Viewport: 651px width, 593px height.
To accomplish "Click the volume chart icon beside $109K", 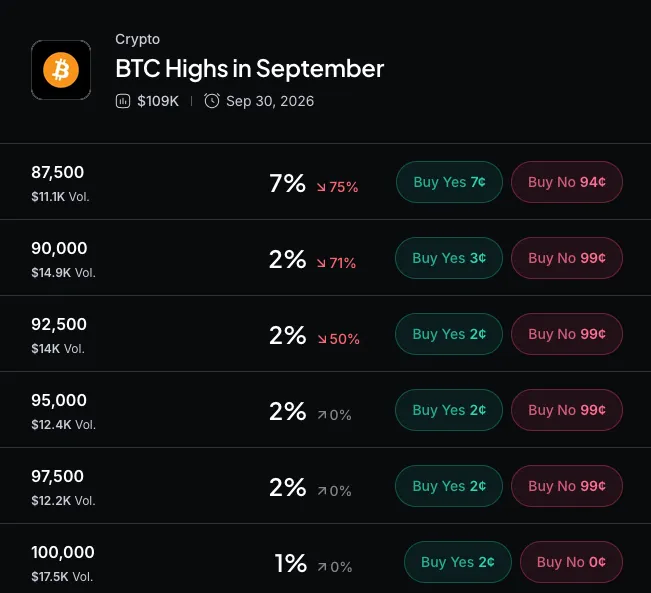I will click(123, 101).
